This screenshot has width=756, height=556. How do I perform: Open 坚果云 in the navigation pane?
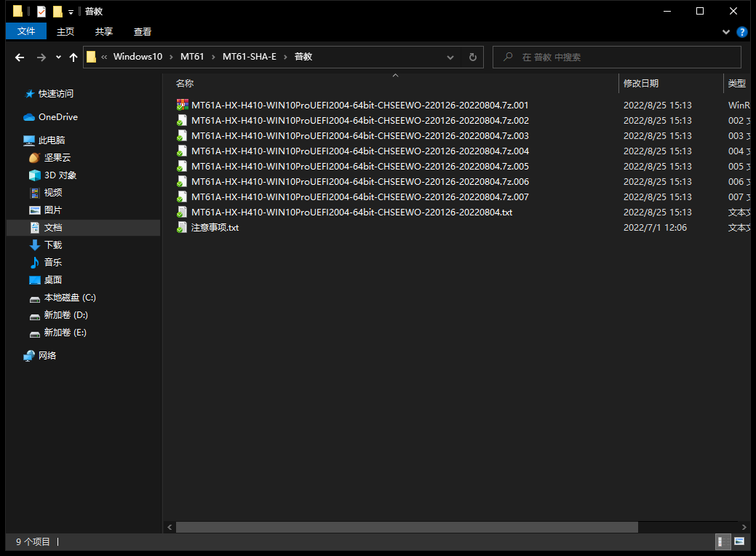(57, 158)
